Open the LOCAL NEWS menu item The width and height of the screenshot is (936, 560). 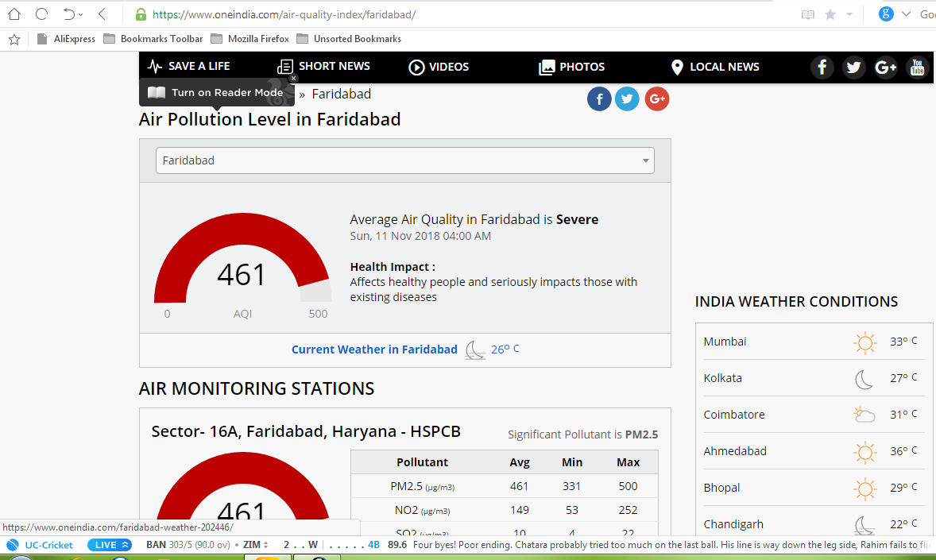[715, 67]
